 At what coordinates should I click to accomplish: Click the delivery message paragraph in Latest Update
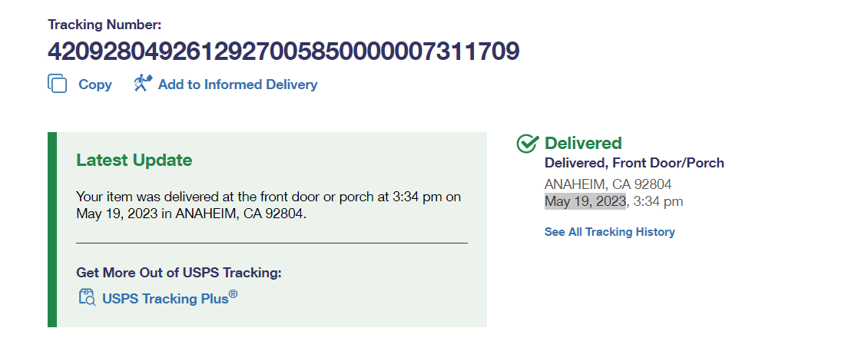point(268,205)
